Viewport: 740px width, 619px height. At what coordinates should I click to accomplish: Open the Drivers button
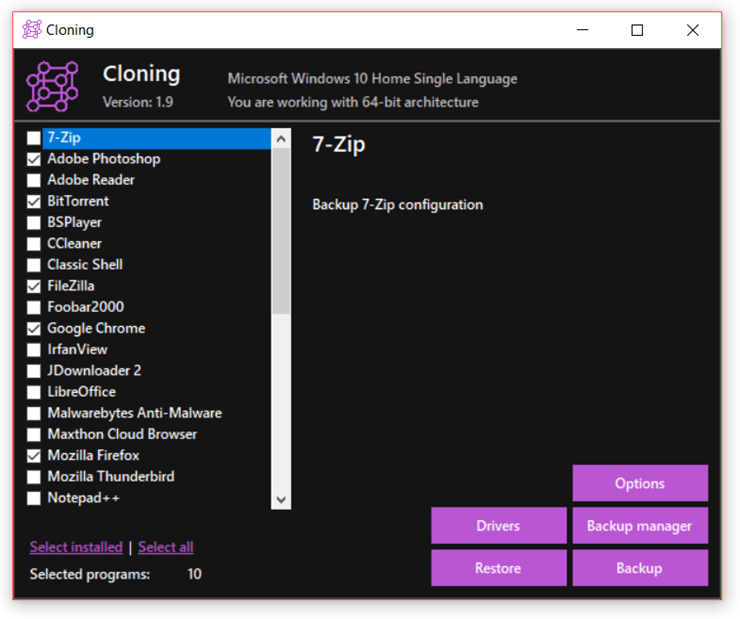point(498,526)
